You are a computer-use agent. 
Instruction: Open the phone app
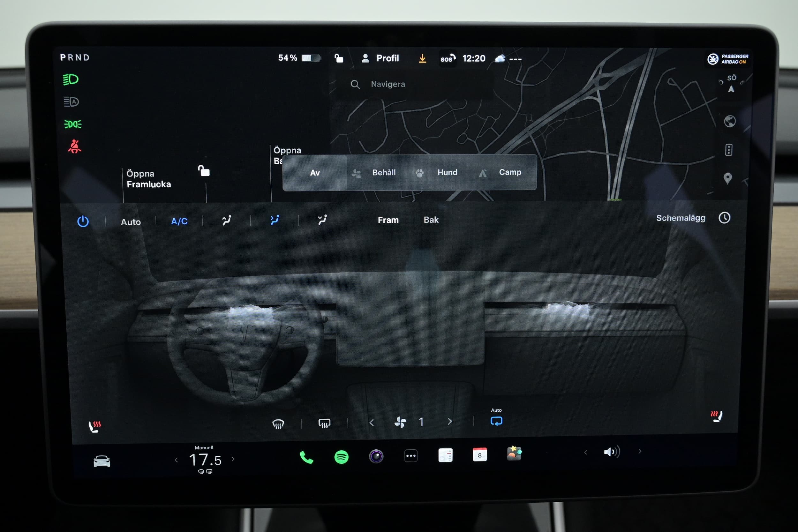click(306, 457)
